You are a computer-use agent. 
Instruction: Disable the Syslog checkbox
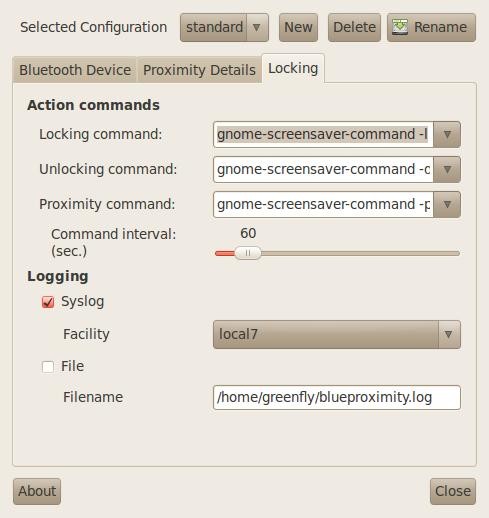tap(48, 302)
